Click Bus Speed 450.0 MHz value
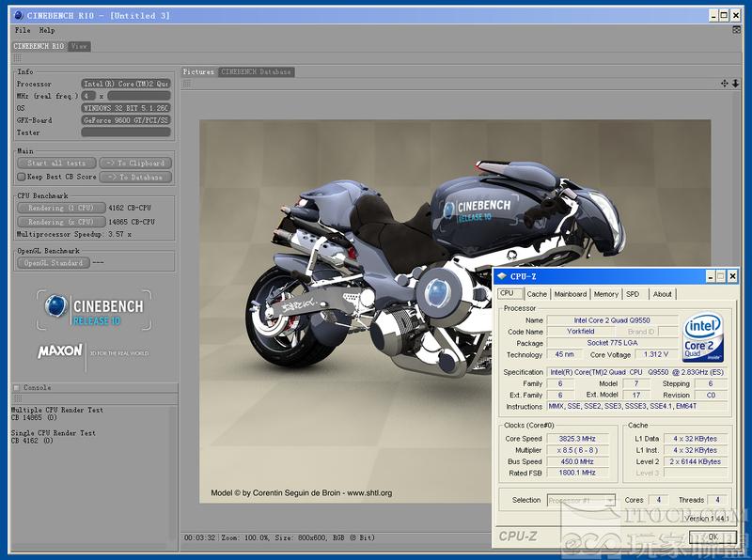 (577, 461)
